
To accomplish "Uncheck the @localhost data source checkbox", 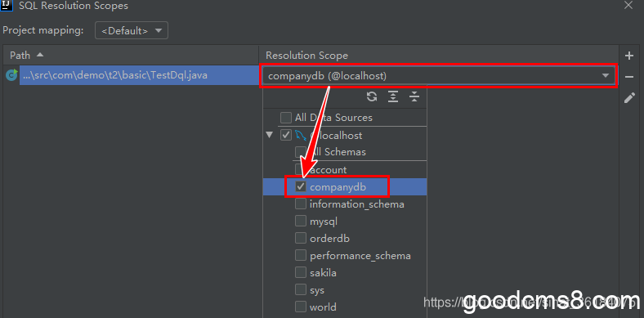I will tap(286, 135).
